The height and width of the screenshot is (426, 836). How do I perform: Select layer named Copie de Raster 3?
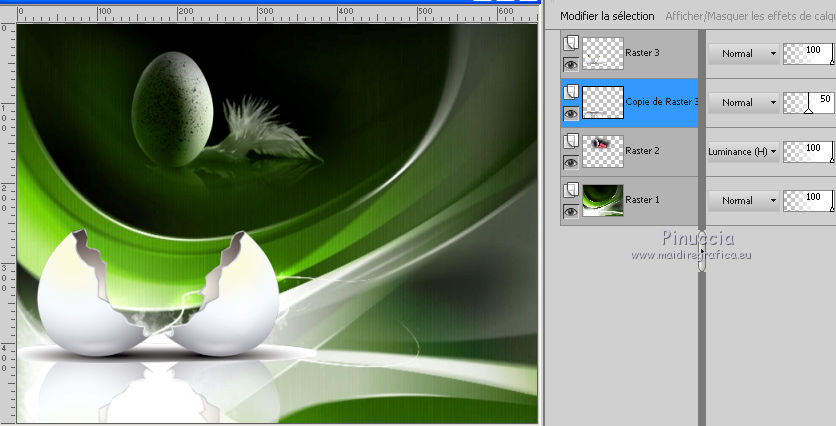click(x=662, y=101)
